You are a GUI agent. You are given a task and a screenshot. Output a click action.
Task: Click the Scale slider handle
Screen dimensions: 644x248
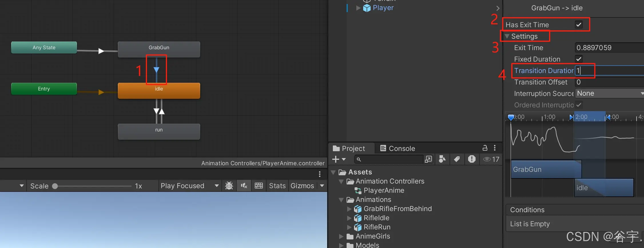55,186
